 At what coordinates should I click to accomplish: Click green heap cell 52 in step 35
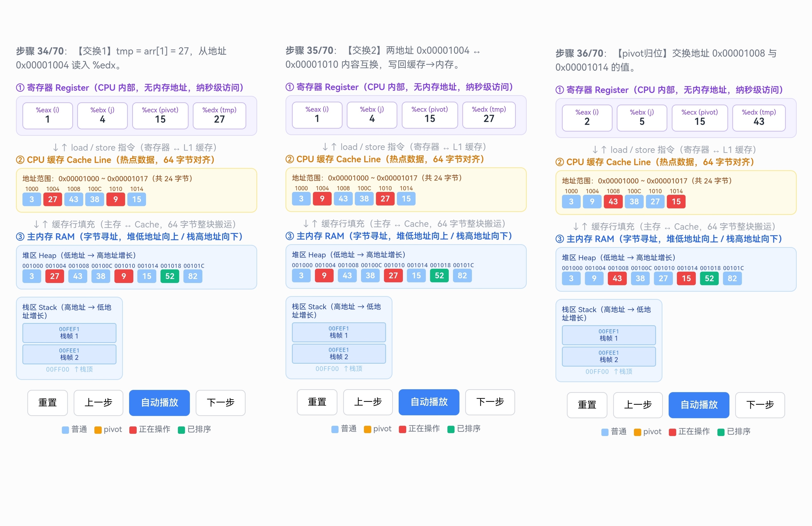click(439, 275)
